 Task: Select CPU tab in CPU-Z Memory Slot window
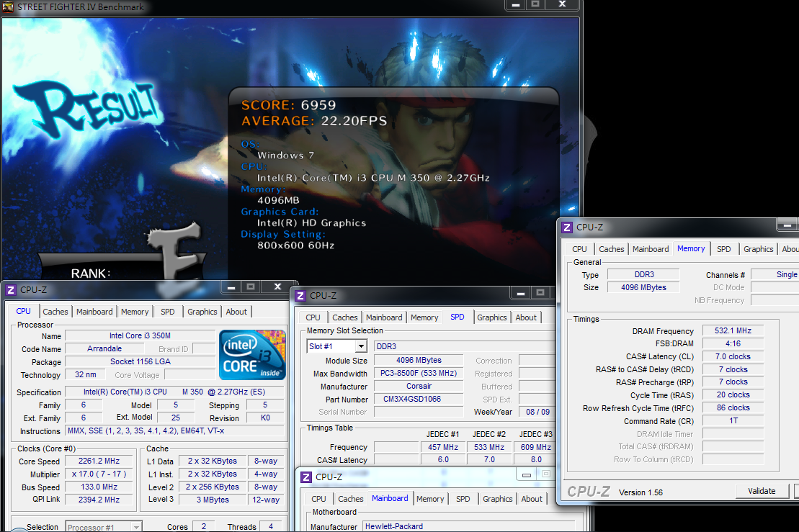point(313,317)
